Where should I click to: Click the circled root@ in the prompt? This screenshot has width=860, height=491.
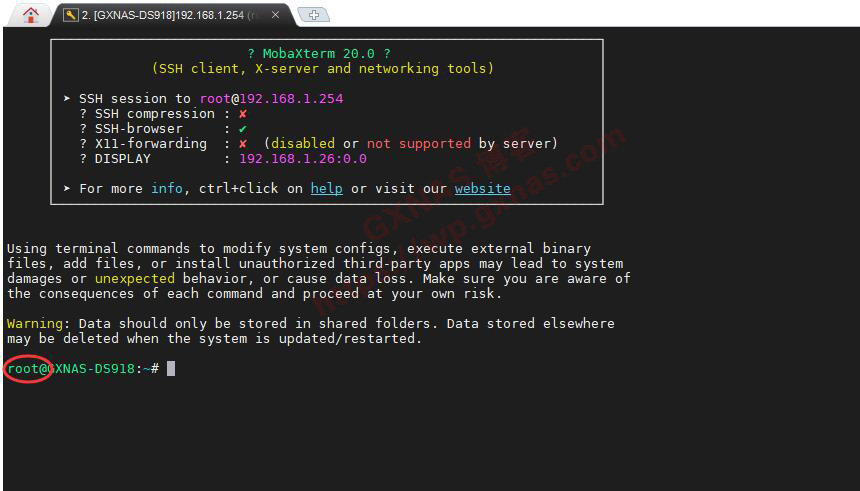(27, 369)
